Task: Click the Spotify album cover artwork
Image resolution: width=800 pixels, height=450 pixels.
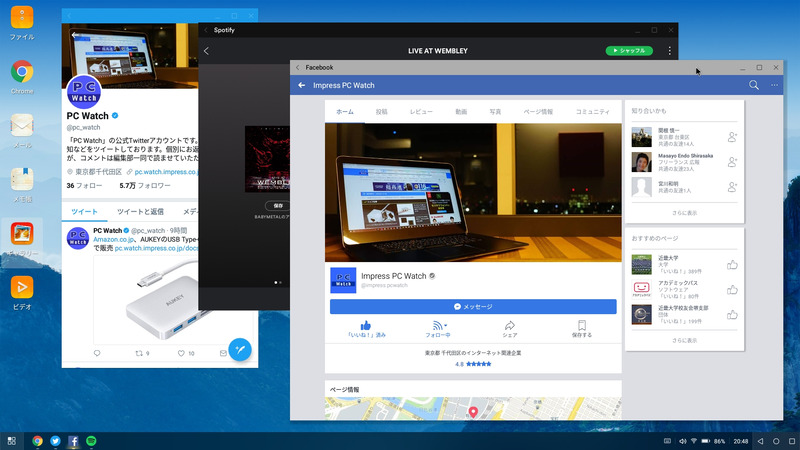Action: pos(267,159)
